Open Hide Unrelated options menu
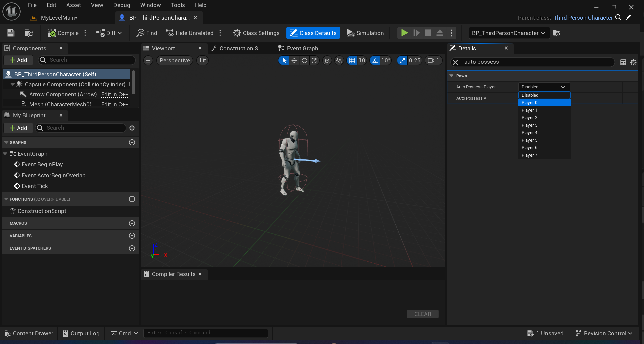 point(220,33)
